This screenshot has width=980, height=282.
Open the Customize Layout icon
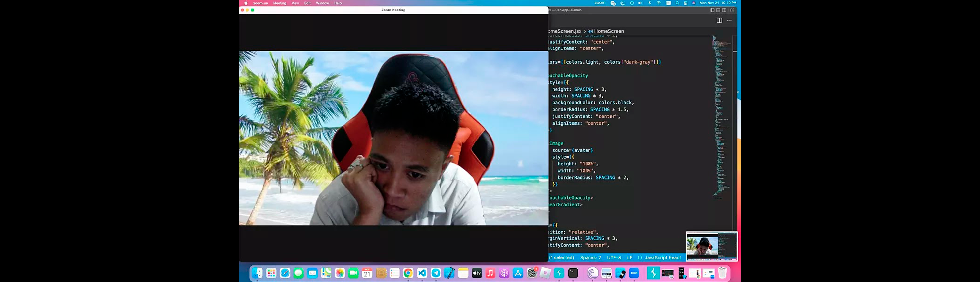pyautogui.click(x=732, y=10)
